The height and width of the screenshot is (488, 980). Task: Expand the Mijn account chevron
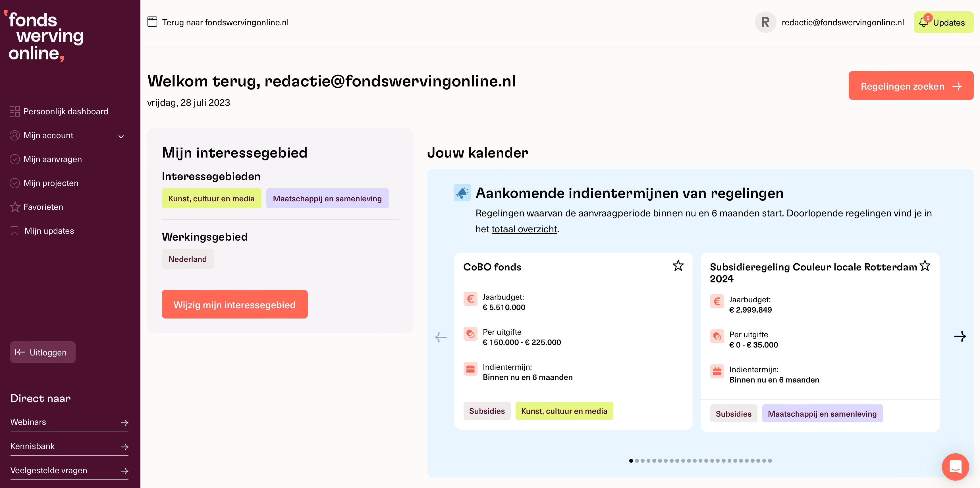click(121, 136)
